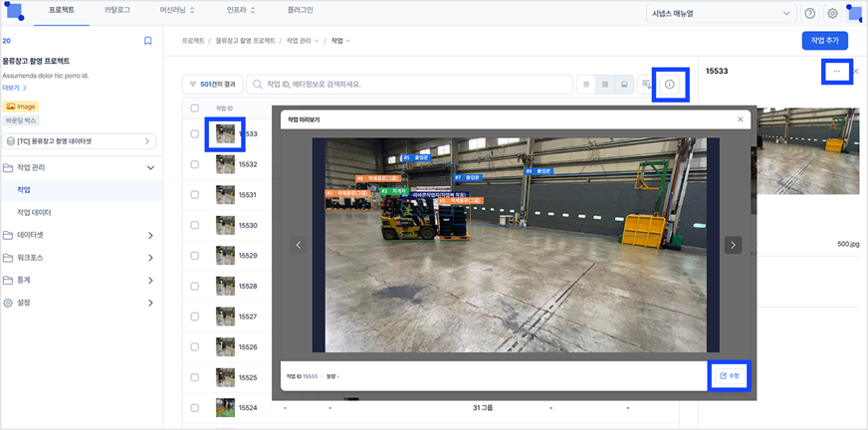
Task: Switch to preview layout view icon
Action: click(x=624, y=85)
